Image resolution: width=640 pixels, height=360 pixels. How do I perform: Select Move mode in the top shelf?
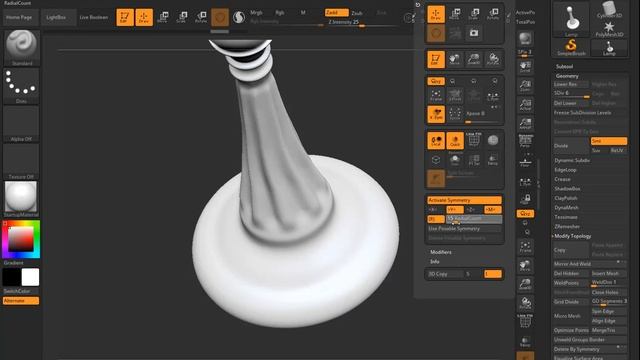click(163, 17)
